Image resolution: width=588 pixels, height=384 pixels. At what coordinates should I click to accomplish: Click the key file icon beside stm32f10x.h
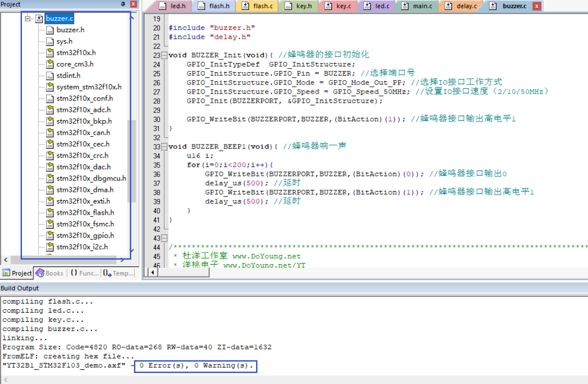coord(49,53)
